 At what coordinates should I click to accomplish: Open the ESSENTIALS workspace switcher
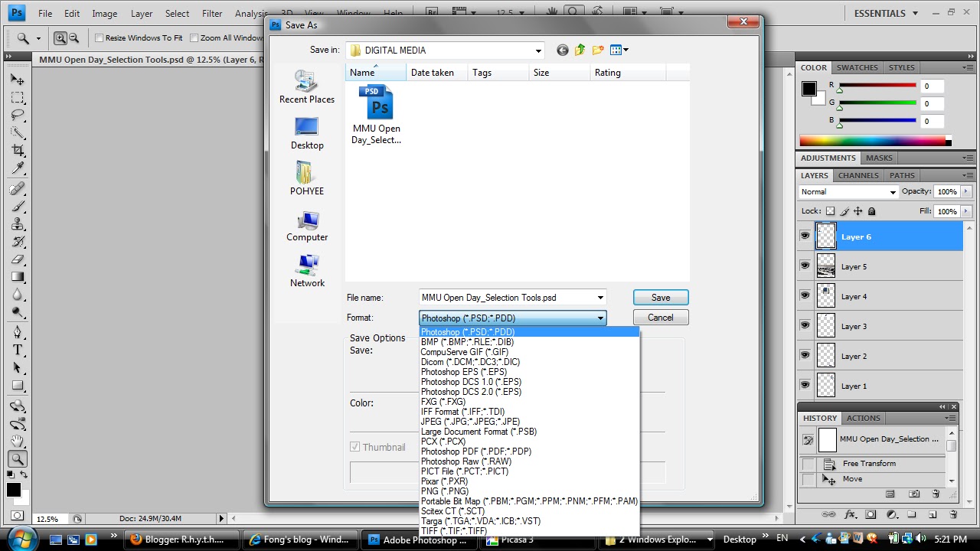(885, 13)
